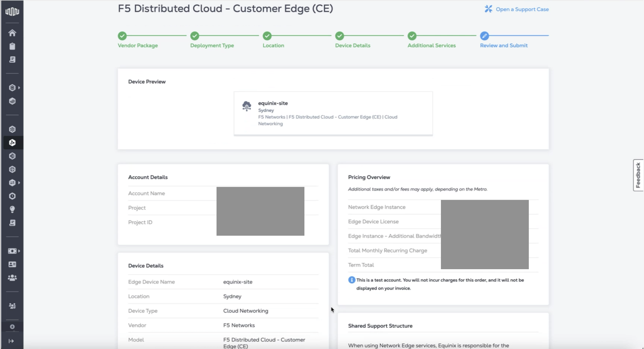
Task: Go back to Vendor Package step
Action: tap(138, 45)
